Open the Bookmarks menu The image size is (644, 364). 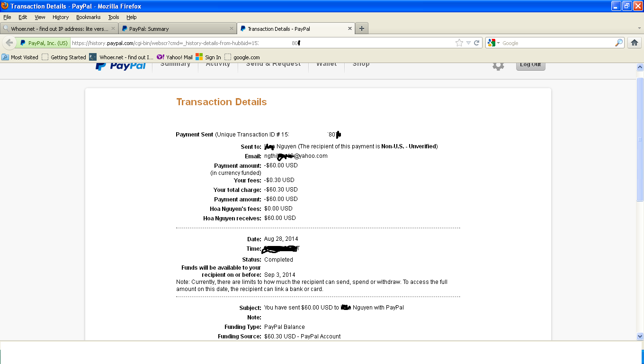[89, 17]
